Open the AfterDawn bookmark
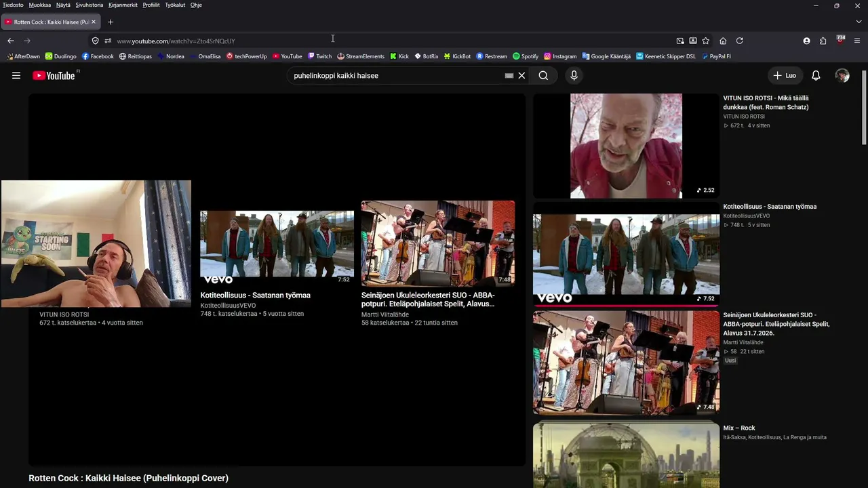 pos(22,56)
